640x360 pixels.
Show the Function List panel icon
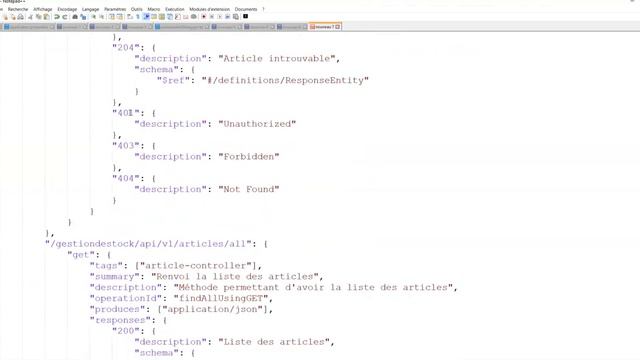coord(178,17)
